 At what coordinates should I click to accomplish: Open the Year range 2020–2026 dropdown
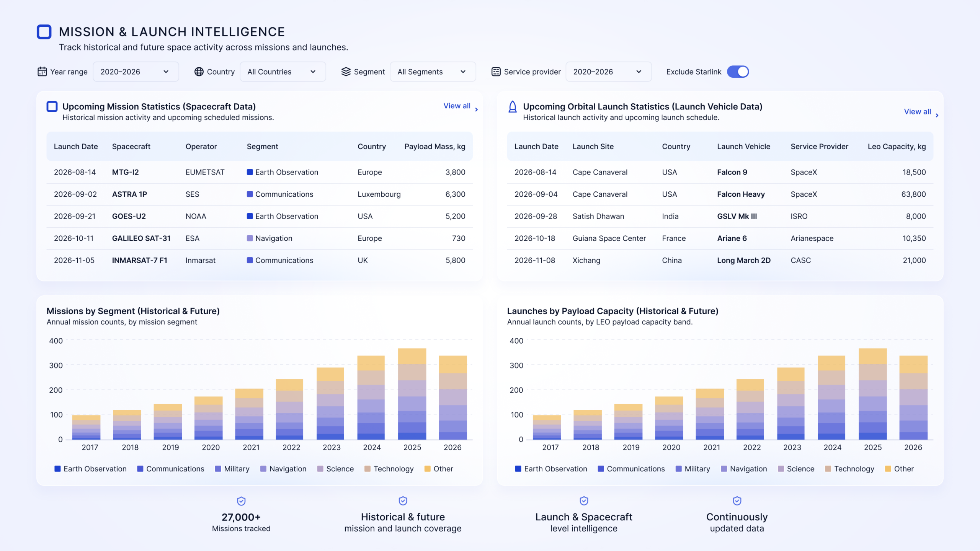(136, 72)
